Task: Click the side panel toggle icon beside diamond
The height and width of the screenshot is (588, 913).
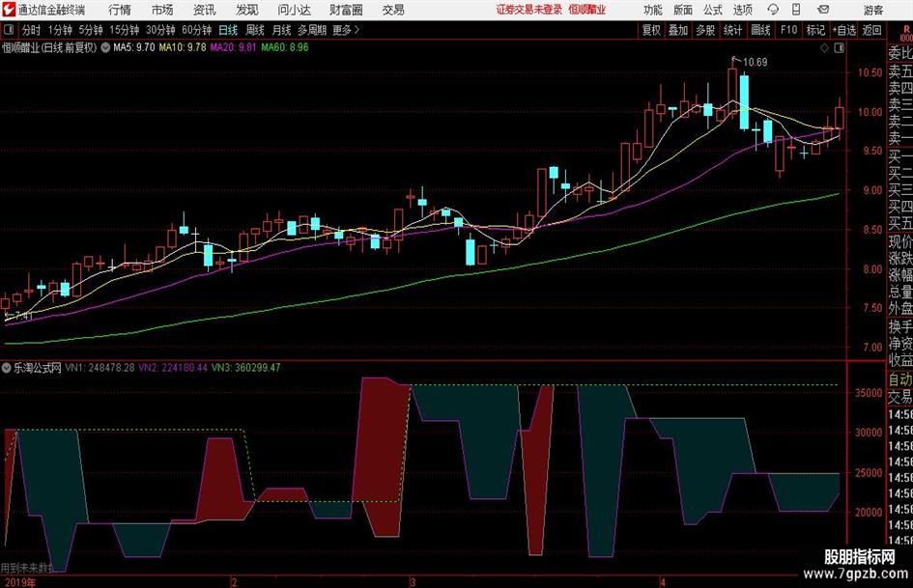Action: click(x=839, y=48)
